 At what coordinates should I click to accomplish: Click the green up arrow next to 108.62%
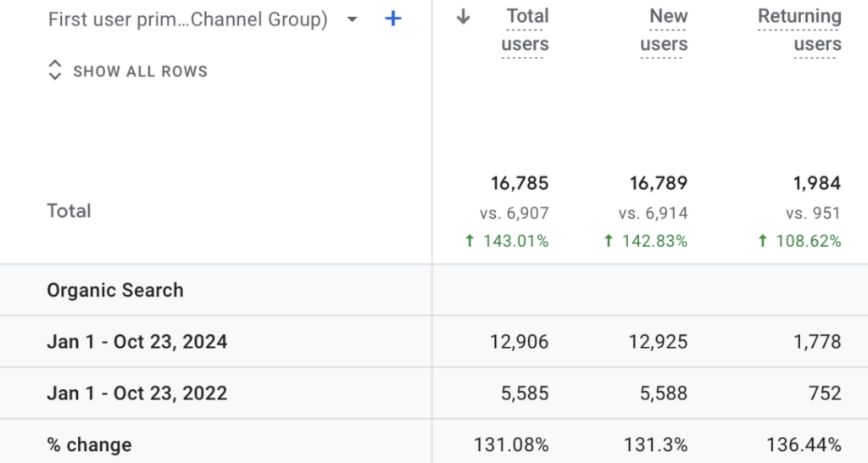[763, 242]
